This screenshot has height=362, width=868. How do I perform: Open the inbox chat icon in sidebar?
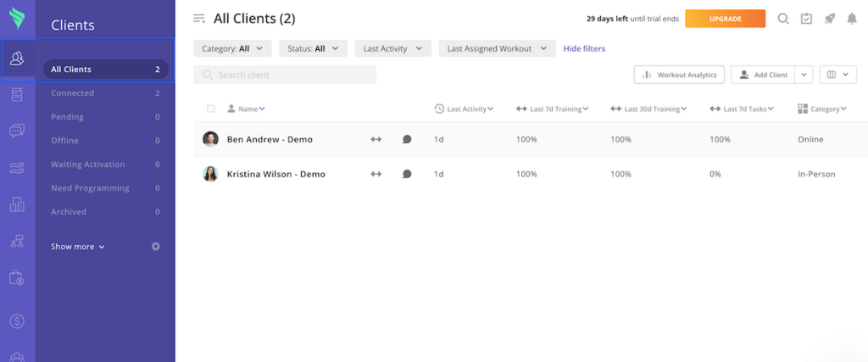tap(17, 131)
